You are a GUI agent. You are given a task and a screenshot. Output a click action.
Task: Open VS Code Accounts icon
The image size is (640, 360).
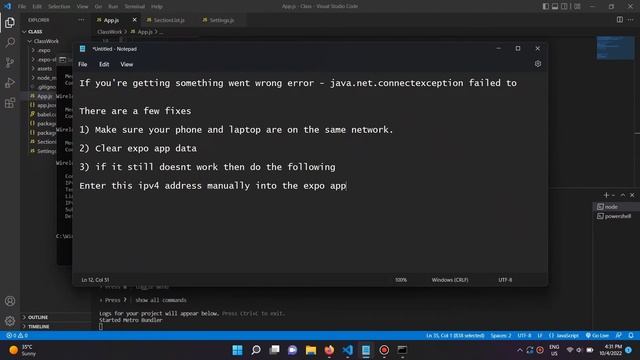[x=10, y=301]
